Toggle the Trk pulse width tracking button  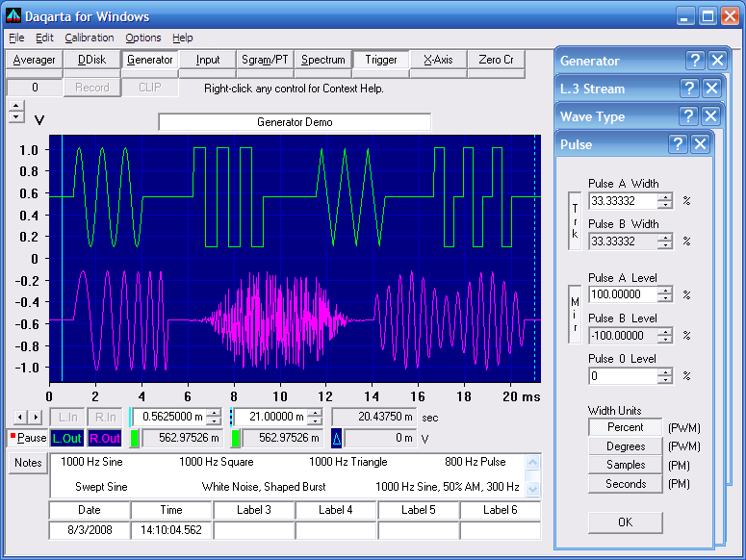pyautogui.click(x=576, y=220)
